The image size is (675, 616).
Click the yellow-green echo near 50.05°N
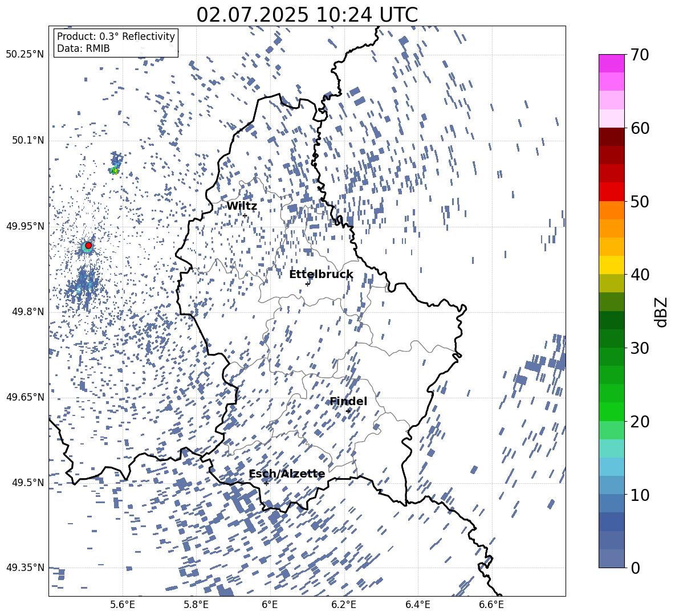pos(115,171)
